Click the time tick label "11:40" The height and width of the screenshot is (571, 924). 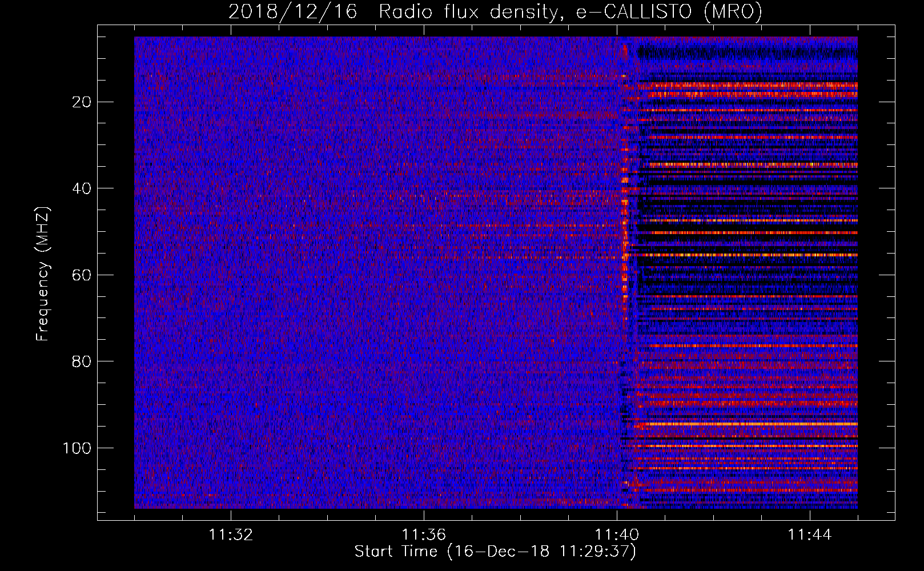pos(617,535)
